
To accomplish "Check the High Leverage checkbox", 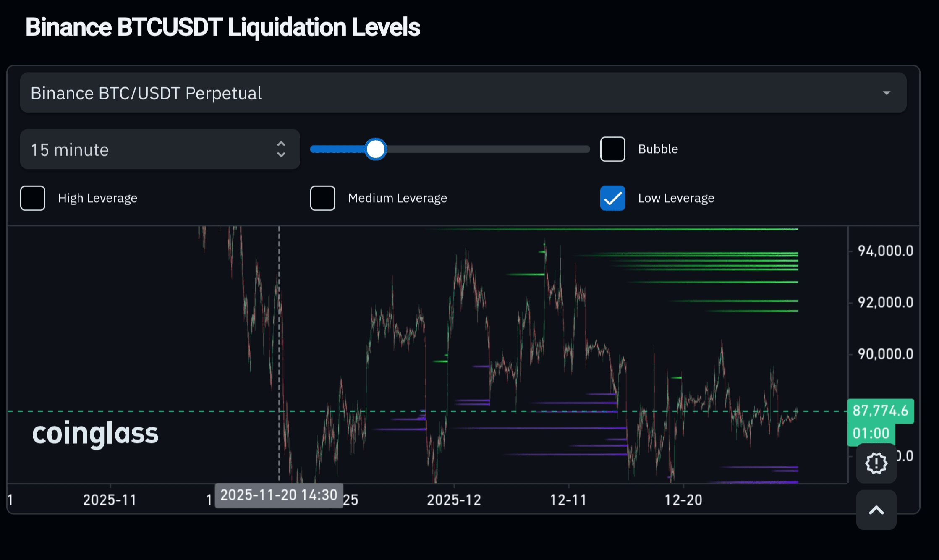I will [x=33, y=198].
